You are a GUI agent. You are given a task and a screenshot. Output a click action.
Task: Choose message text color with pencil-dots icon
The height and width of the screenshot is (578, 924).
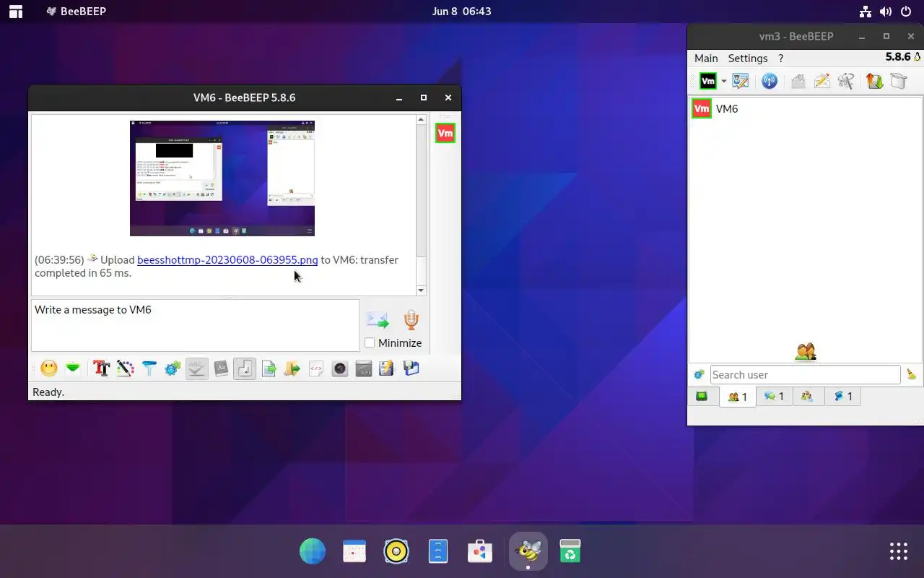(125, 368)
